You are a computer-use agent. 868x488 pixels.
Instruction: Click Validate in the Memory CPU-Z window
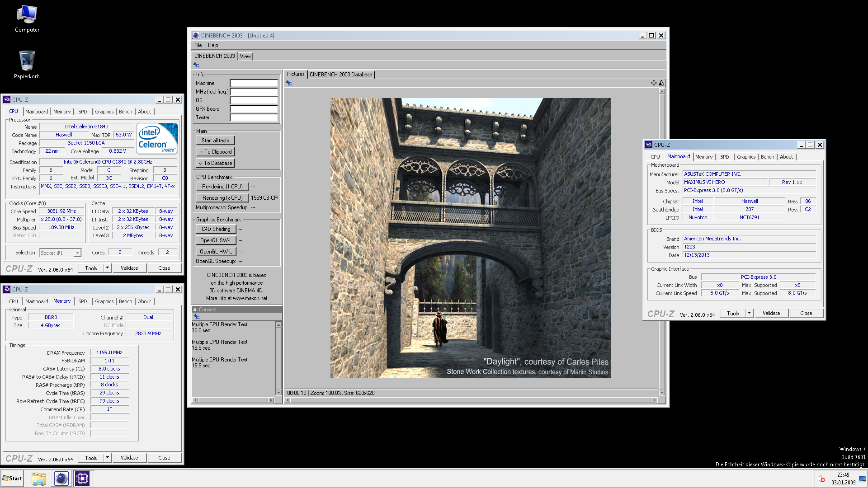[129, 458]
